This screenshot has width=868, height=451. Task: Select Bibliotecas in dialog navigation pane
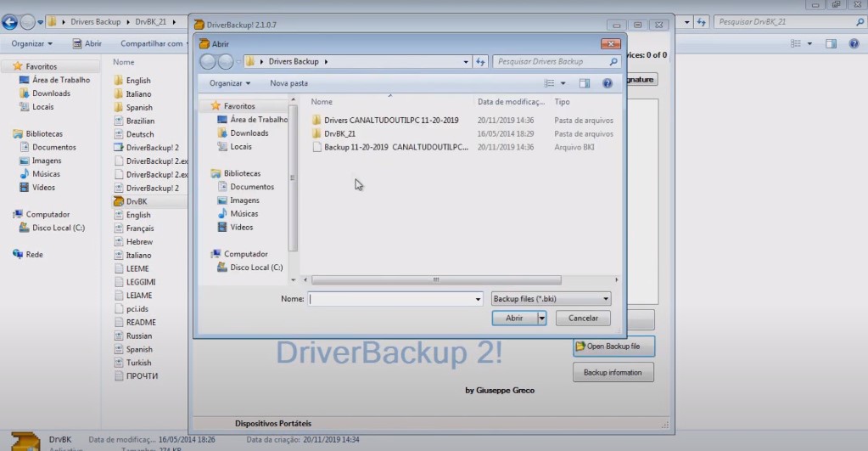tap(242, 173)
